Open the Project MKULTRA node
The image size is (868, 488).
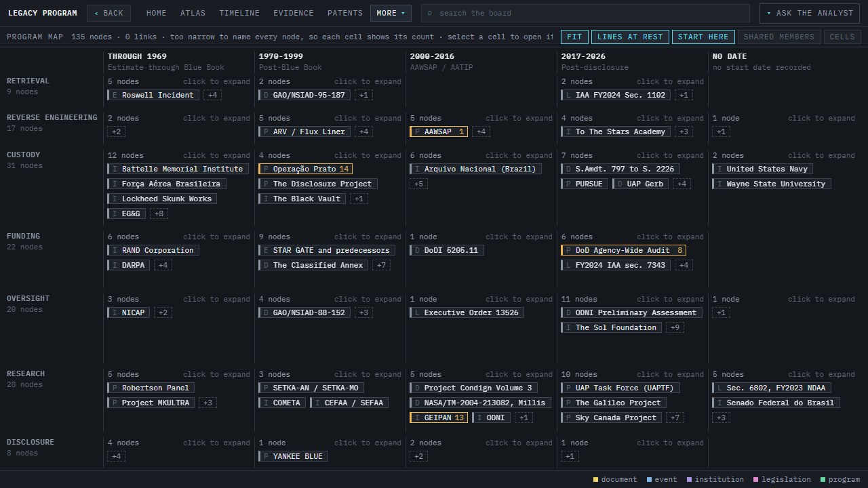coord(151,403)
